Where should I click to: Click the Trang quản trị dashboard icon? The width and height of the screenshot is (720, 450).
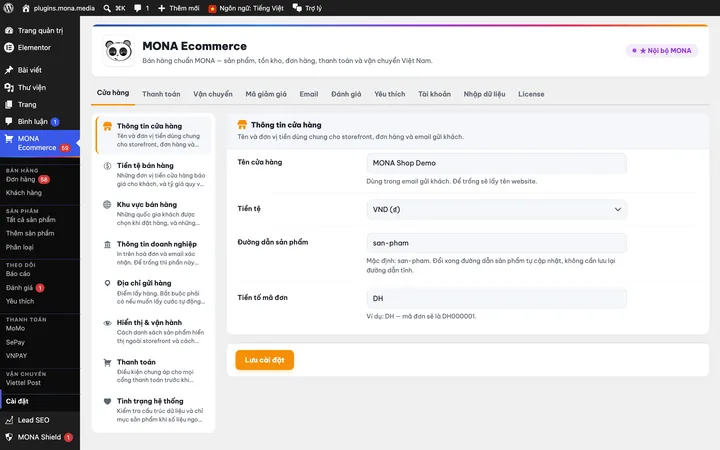[9, 30]
